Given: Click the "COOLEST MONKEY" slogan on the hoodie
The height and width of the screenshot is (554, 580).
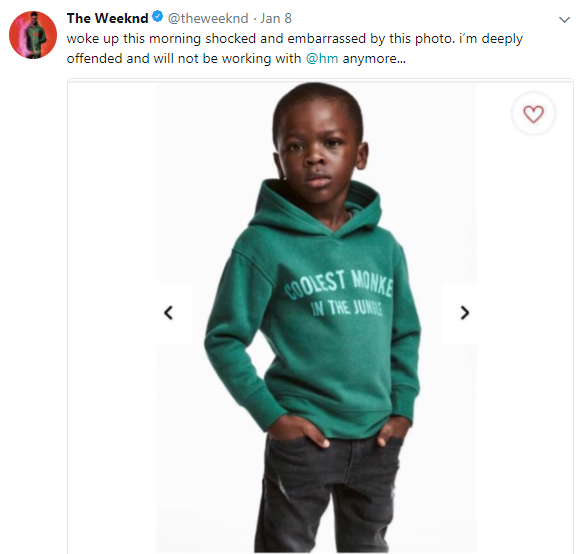Looking at the screenshot, I should point(340,285).
